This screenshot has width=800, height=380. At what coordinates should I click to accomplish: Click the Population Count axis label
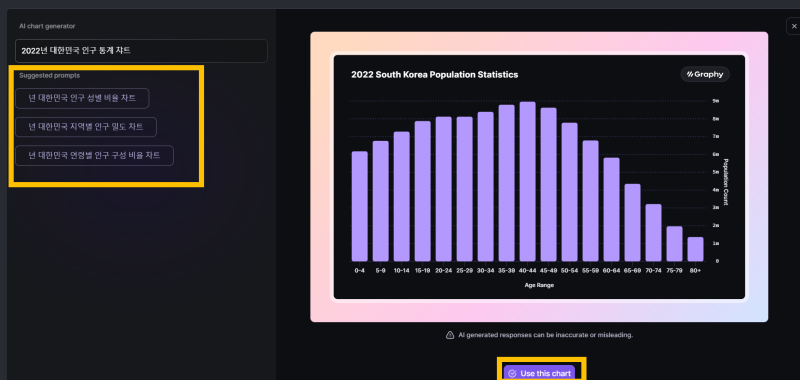click(x=726, y=182)
